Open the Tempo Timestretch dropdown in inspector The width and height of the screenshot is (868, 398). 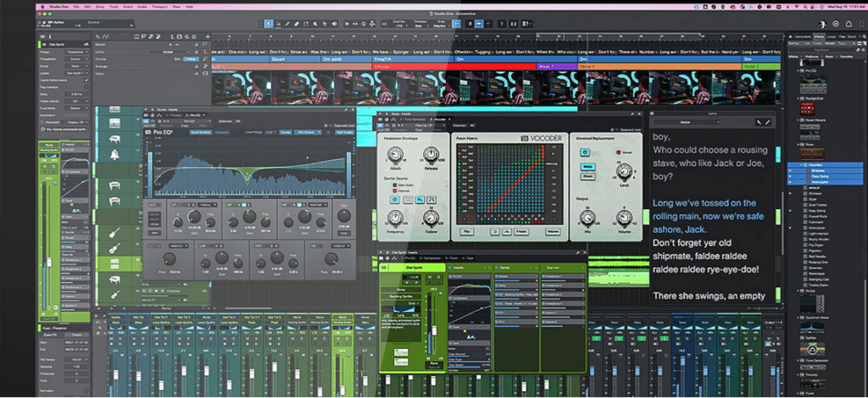tap(76, 52)
